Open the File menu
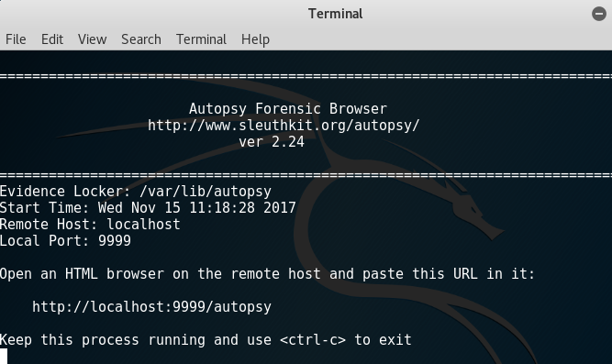612x364 pixels. tap(16, 39)
